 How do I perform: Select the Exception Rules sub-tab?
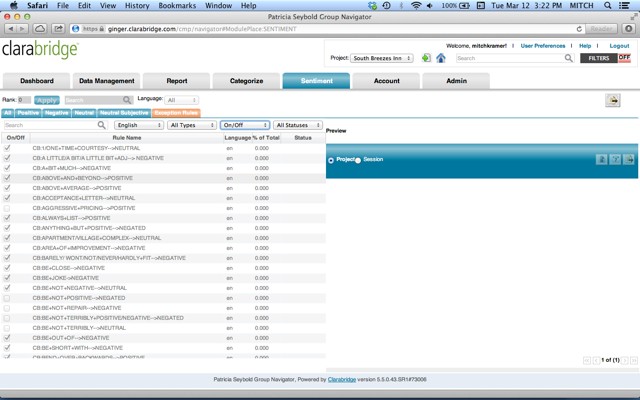point(176,113)
